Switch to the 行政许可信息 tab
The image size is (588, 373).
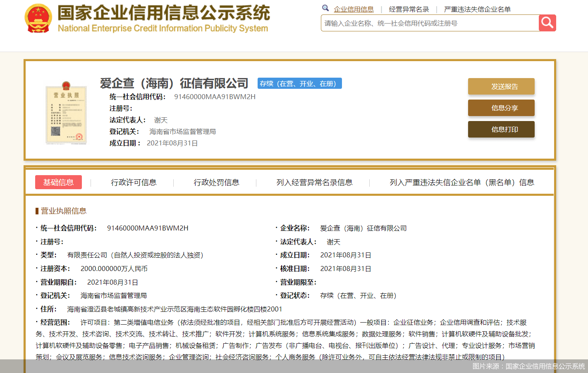click(134, 182)
